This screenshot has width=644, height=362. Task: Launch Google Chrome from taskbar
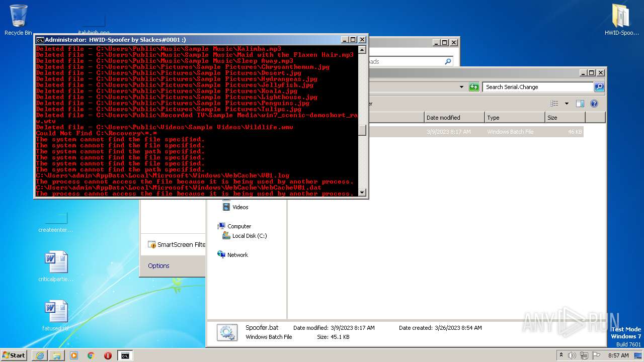pyautogui.click(x=91, y=355)
